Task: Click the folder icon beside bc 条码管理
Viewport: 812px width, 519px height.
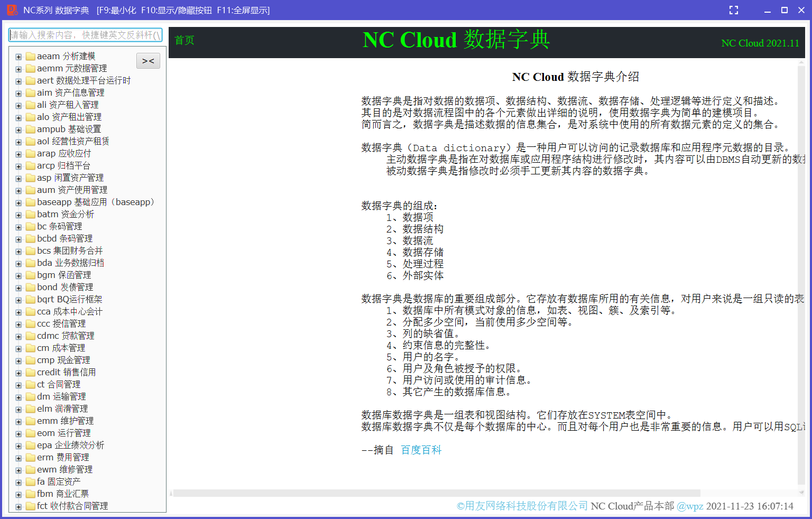Action: coord(30,226)
